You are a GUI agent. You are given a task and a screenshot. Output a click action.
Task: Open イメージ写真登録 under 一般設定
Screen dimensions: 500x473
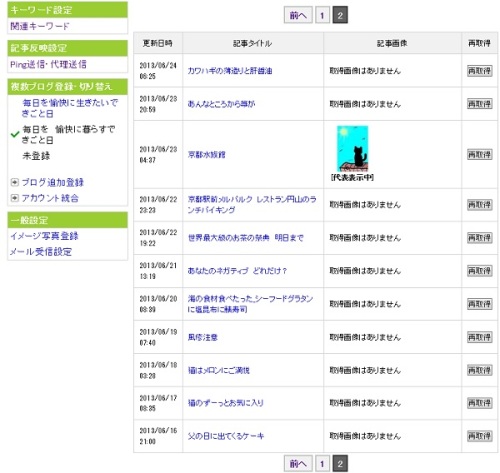coord(44,236)
